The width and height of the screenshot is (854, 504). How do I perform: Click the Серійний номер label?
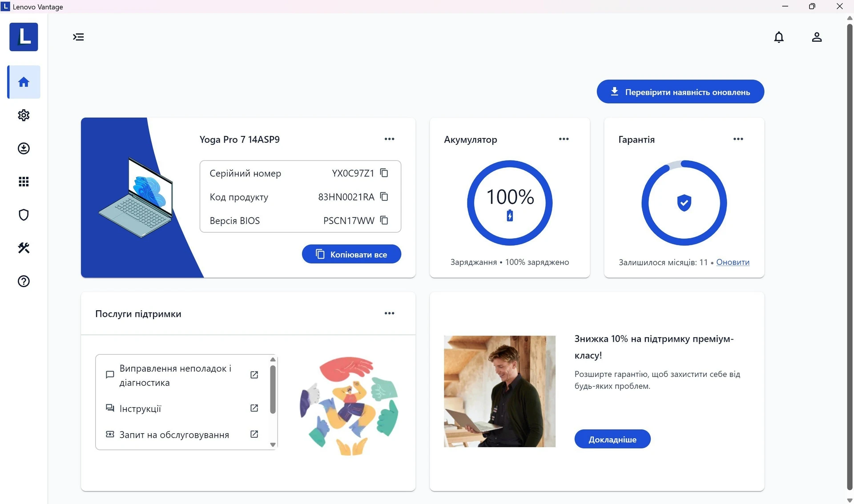click(x=245, y=173)
